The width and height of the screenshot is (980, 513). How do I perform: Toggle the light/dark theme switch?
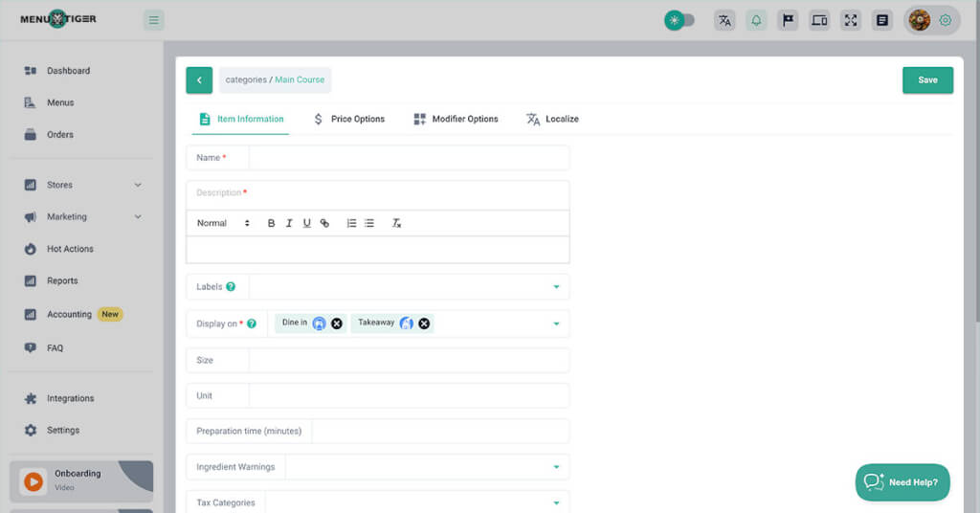coord(679,20)
